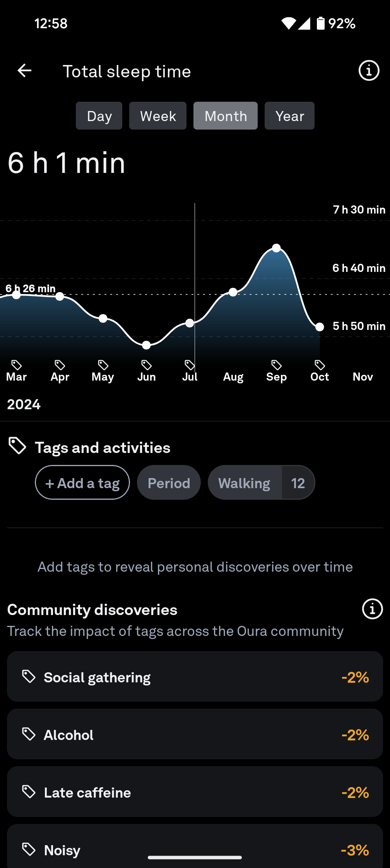Select the September peak data point
The image size is (390, 868).
tap(276, 248)
